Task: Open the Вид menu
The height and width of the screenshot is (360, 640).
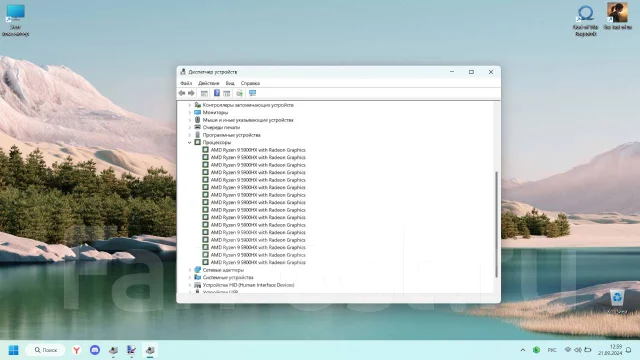Action: coord(230,83)
